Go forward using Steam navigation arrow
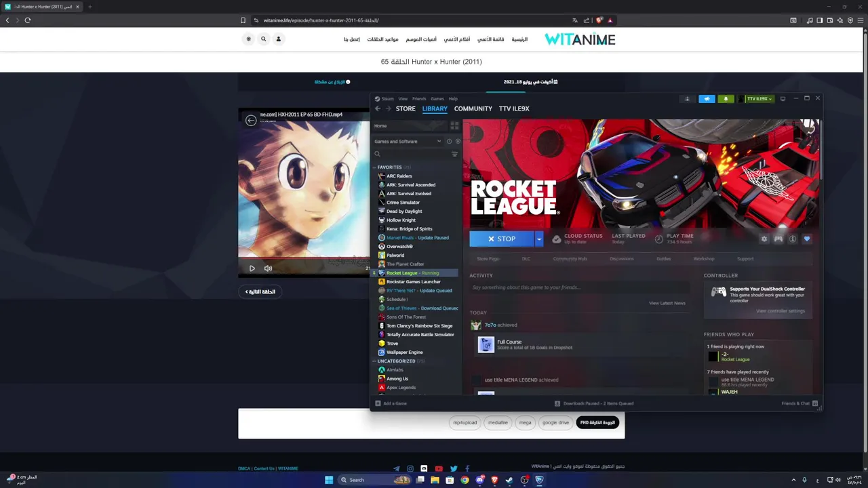Viewport: 868px width, 488px height. pos(388,108)
